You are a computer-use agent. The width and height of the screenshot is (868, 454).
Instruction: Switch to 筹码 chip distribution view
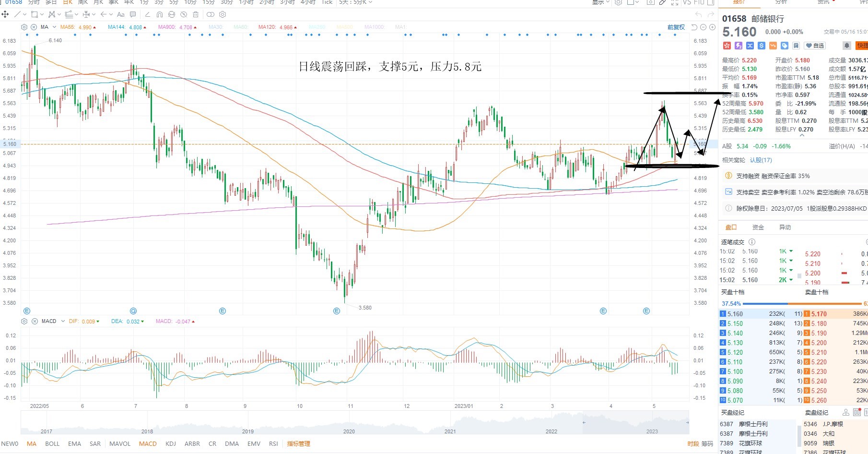707,444
